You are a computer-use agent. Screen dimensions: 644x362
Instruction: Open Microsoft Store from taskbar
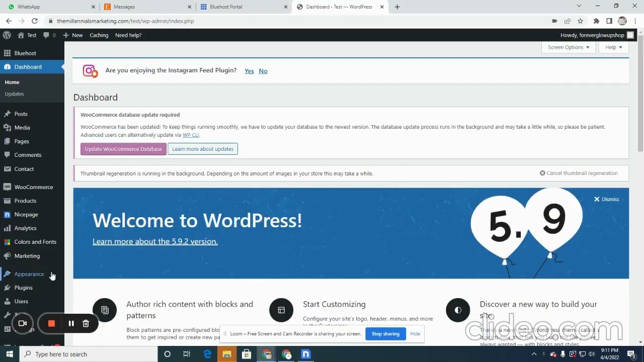tap(247, 354)
